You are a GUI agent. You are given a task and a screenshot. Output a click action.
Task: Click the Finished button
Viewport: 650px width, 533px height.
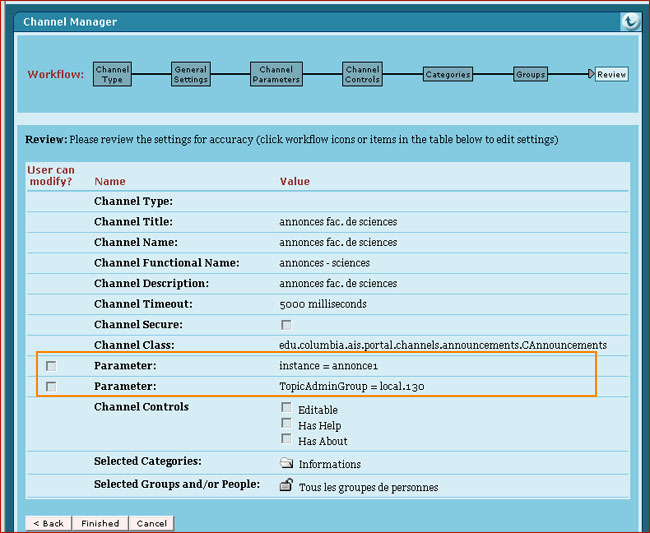click(x=100, y=523)
